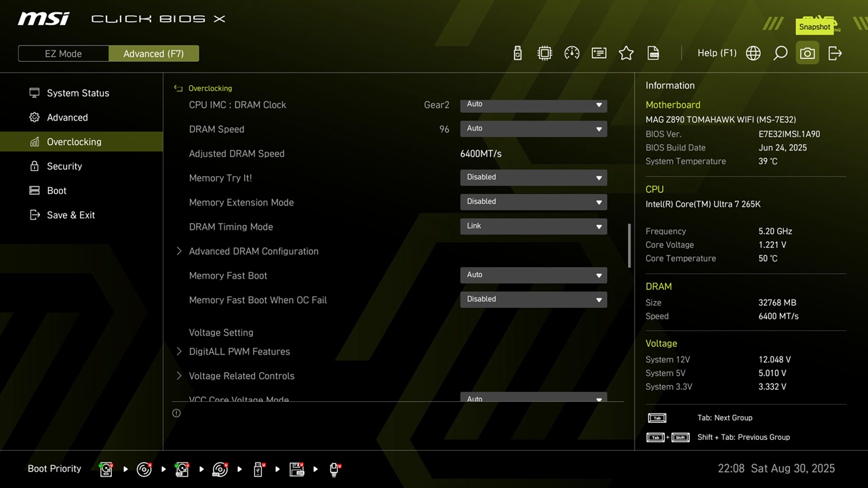Click the back arrow icon beside Overclocking breadcrumb
This screenshot has width=868, height=488.
click(x=178, y=88)
